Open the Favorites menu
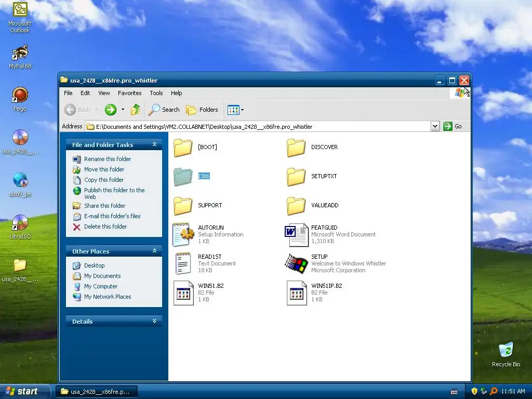This screenshot has width=532, height=399. [x=129, y=93]
